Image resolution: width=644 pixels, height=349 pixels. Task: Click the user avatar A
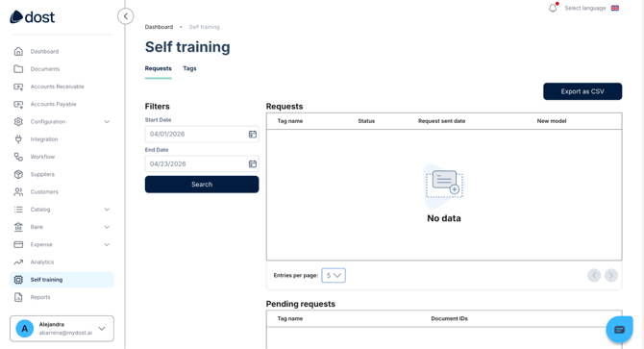(25, 329)
